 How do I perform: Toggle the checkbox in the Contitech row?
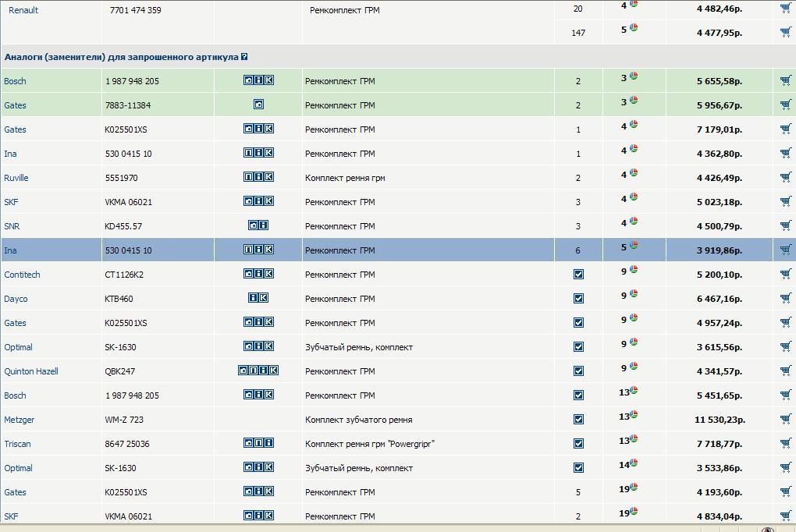pos(578,274)
